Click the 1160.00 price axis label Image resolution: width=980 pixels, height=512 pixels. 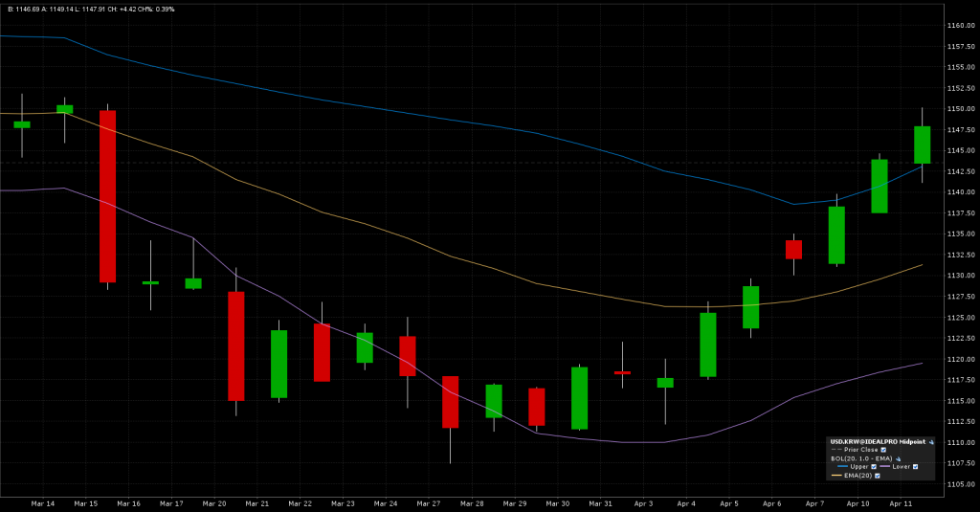[961, 26]
